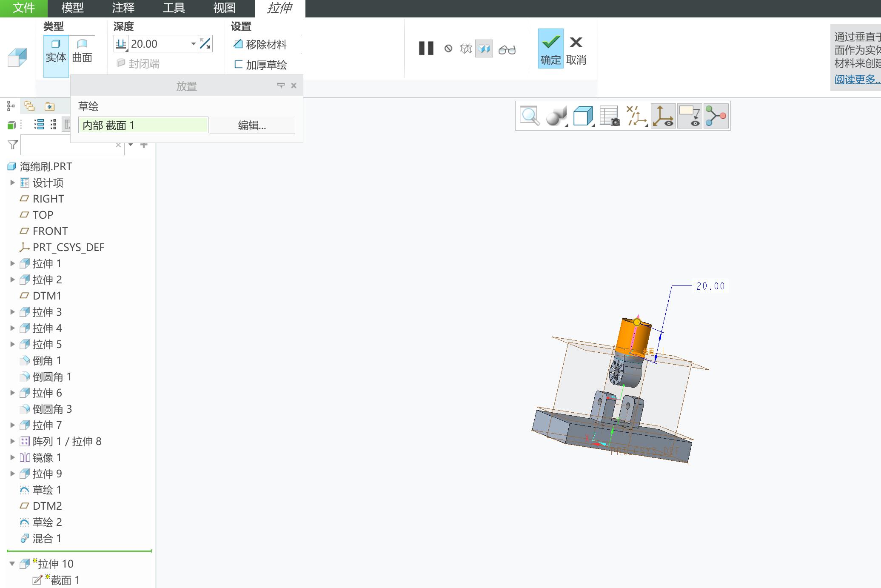Open the display style sphere icon
This screenshot has width=881, height=588.
coord(556,116)
